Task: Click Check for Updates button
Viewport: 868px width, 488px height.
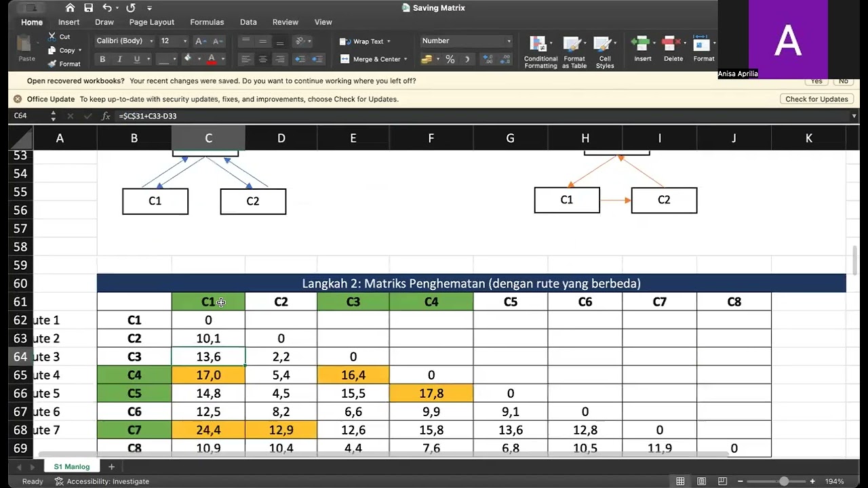Action: tap(816, 99)
